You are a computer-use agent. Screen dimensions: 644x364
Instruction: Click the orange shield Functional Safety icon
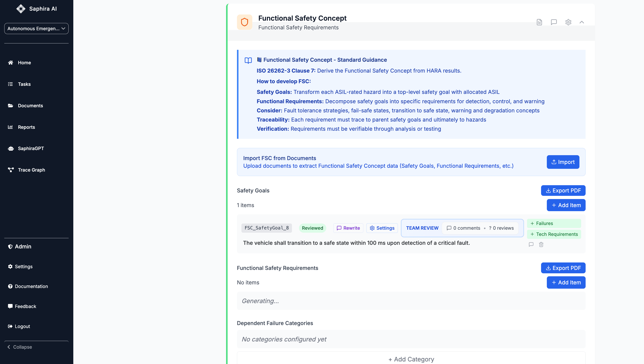pyautogui.click(x=244, y=22)
